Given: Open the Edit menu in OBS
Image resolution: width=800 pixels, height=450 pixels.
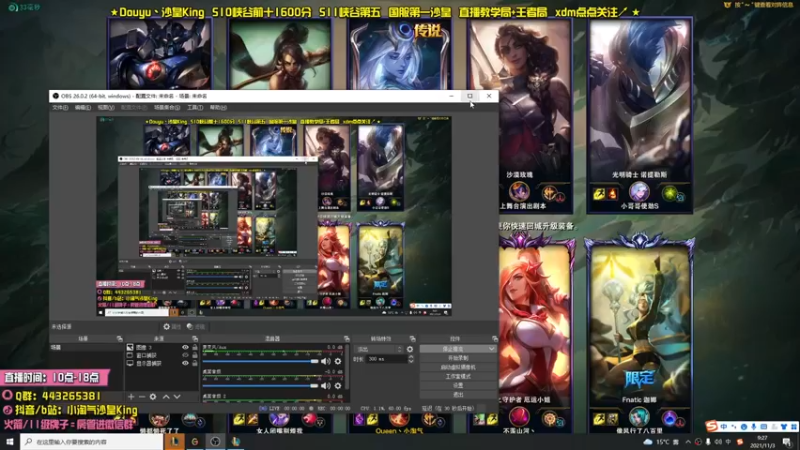Looking at the screenshot, I should (82, 108).
